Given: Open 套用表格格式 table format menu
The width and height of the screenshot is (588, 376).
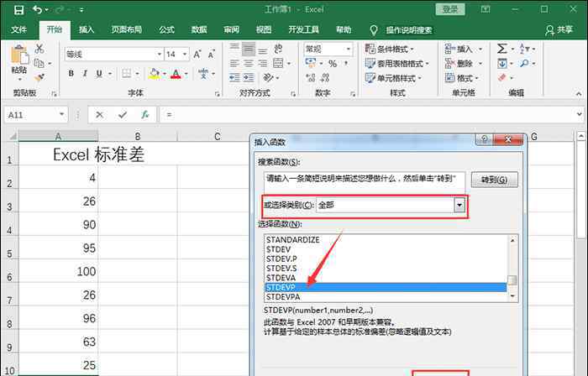Looking at the screenshot, I should (x=396, y=63).
